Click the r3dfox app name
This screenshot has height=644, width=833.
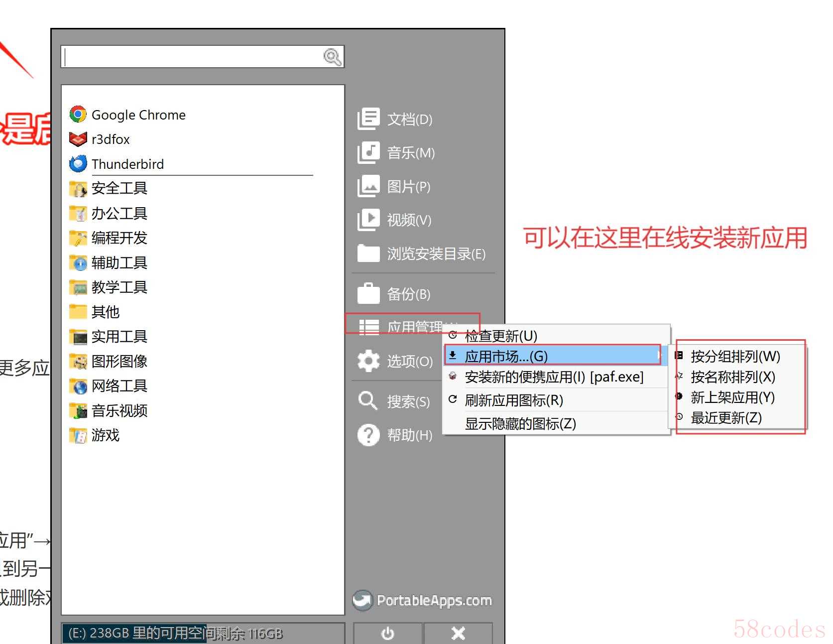(x=111, y=139)
